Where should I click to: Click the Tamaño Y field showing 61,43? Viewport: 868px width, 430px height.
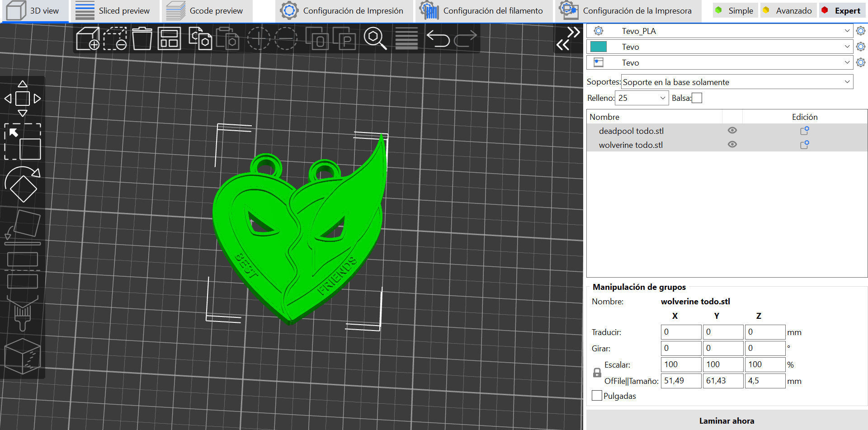[723, 381]
